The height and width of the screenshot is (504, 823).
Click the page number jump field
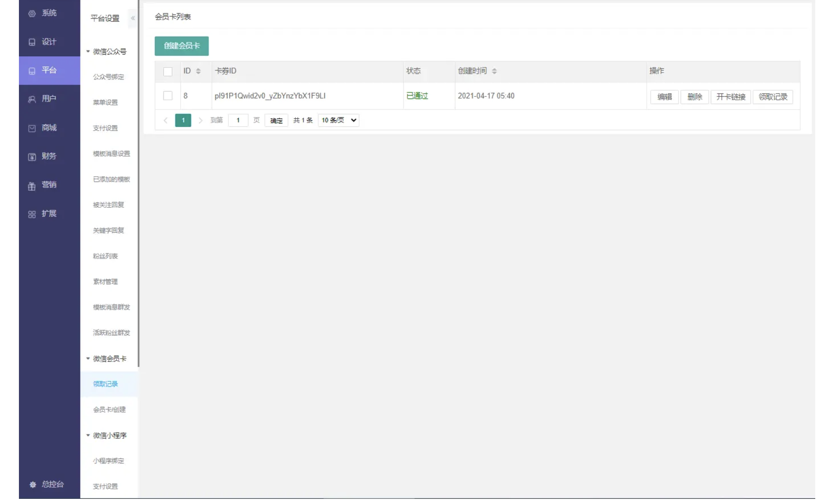(x=238, y=120)
